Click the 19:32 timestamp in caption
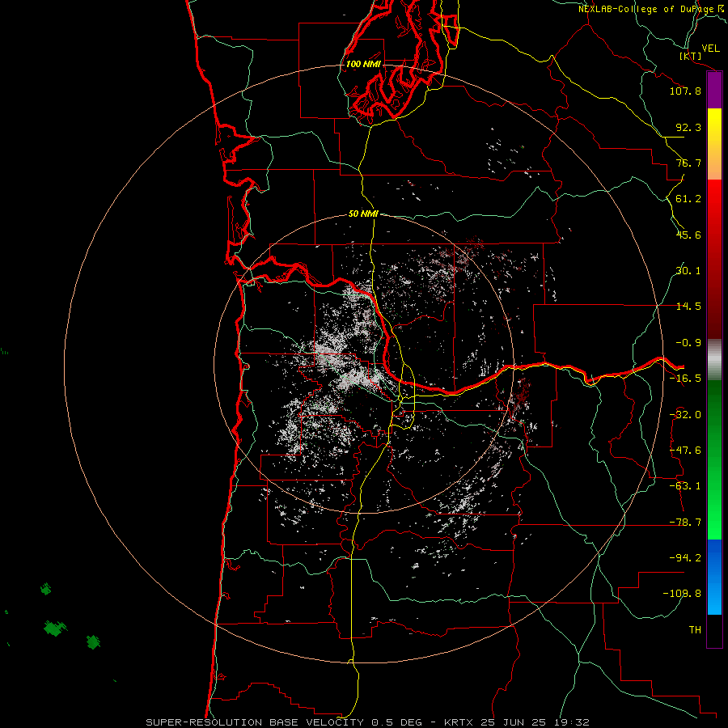Image resolution: width=728 pixels, height=728 pixels. pyautogui.click(x=574, y=722)
